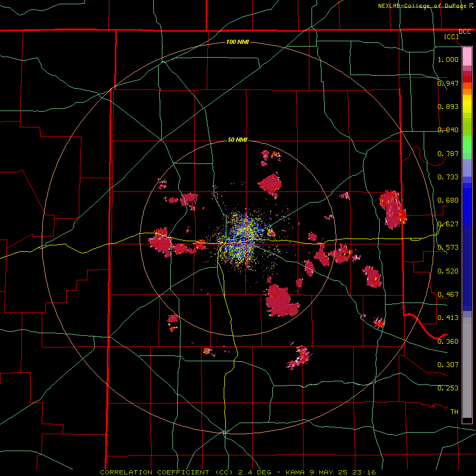Click the 9 MAY 25 date text
The height and width of the screenshot is (476, 476).
click(329, 472)
